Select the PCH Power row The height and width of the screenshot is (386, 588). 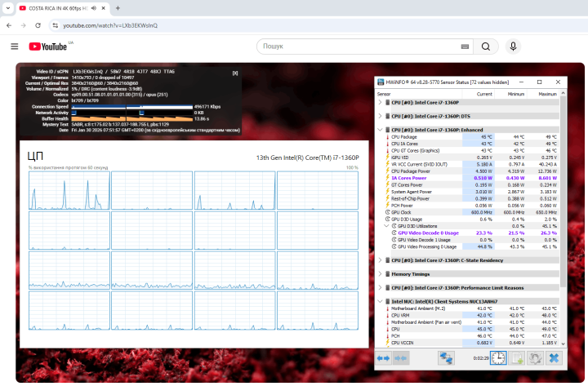(471, 206)
